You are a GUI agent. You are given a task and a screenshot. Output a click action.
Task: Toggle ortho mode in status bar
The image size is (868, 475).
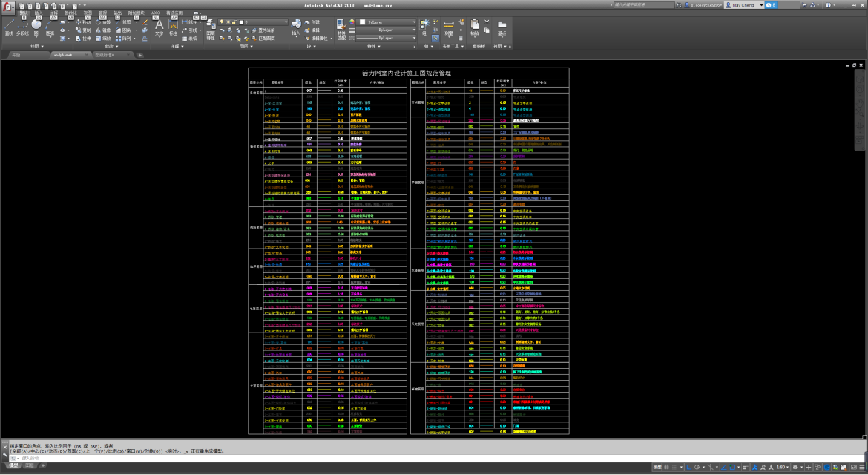[x=690, y=467]
